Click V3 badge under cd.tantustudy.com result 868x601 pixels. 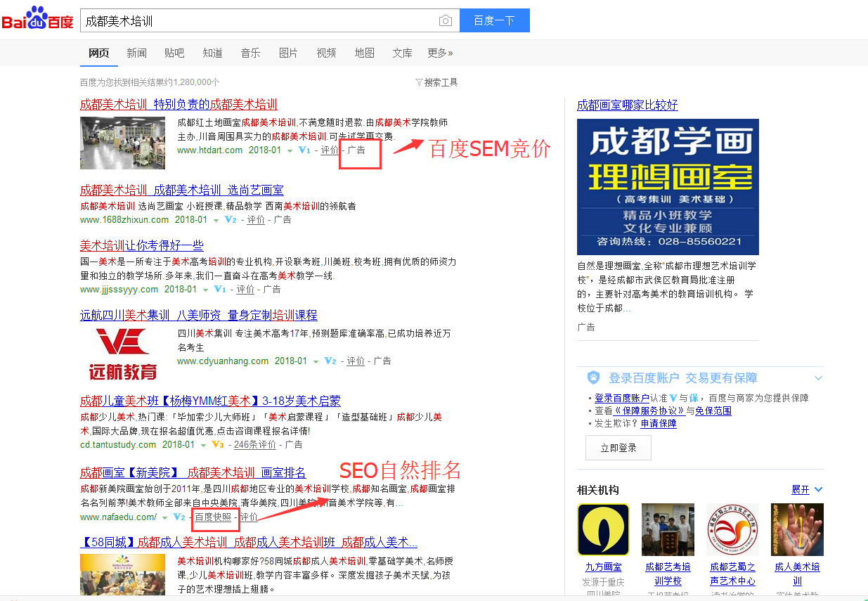coord(218,445)
